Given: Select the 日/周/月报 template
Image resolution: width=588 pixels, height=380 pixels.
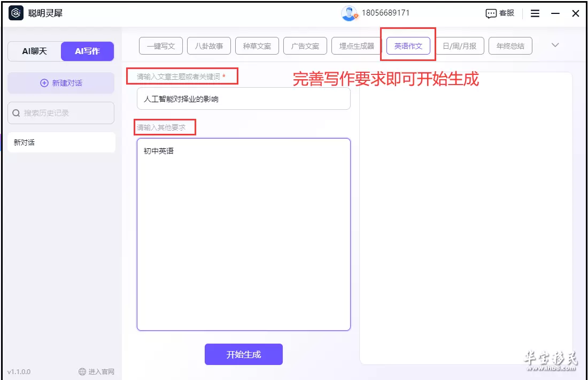Looking at the screenshot, I should click(460, 46).
